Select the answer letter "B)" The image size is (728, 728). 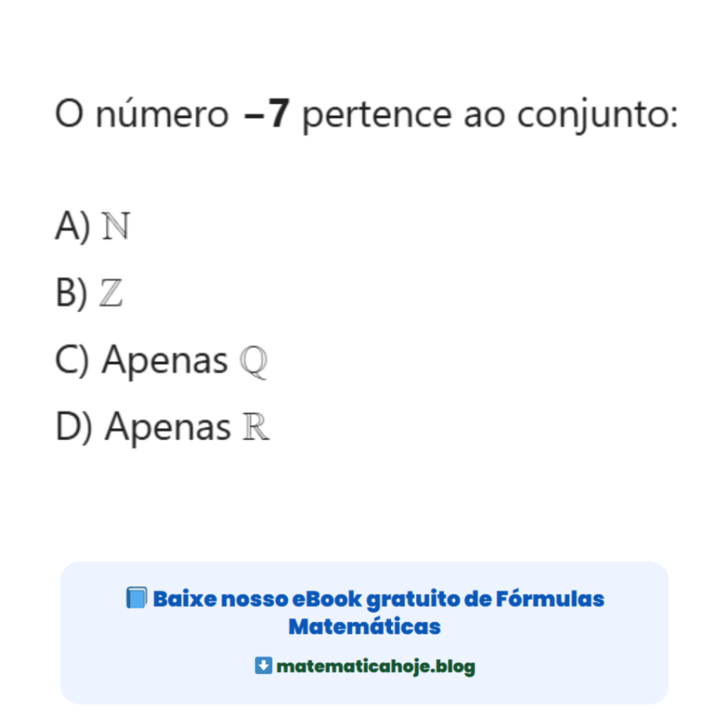[x=72, y=294]
